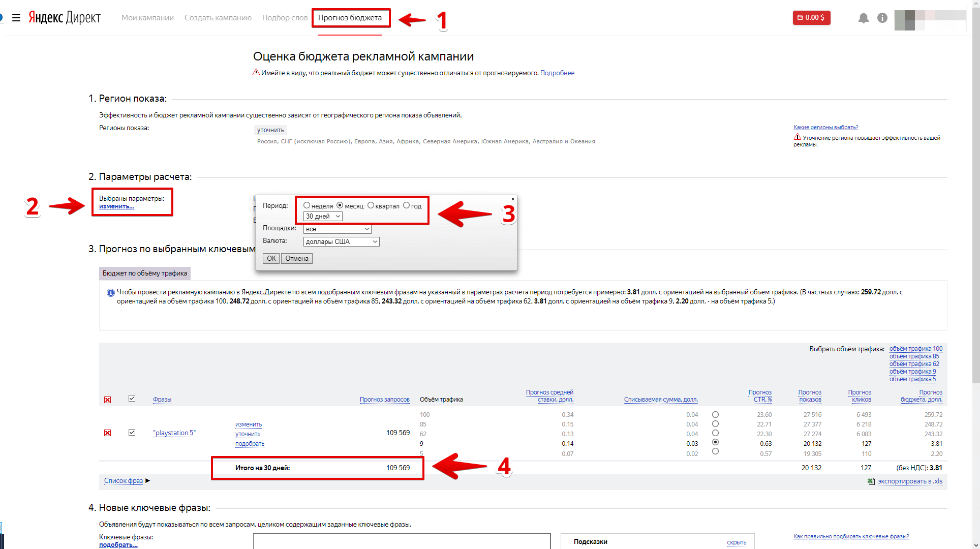The width and height of the screenshot is (980, 549).
Task: Click the info circle icon in header
Action: tap(882, 18)
